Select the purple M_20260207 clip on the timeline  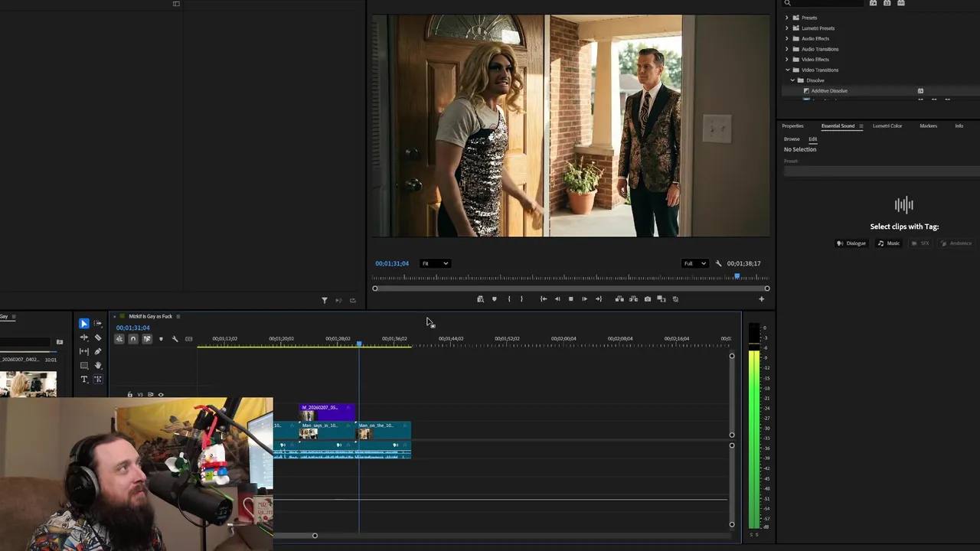tap(326, 412)
